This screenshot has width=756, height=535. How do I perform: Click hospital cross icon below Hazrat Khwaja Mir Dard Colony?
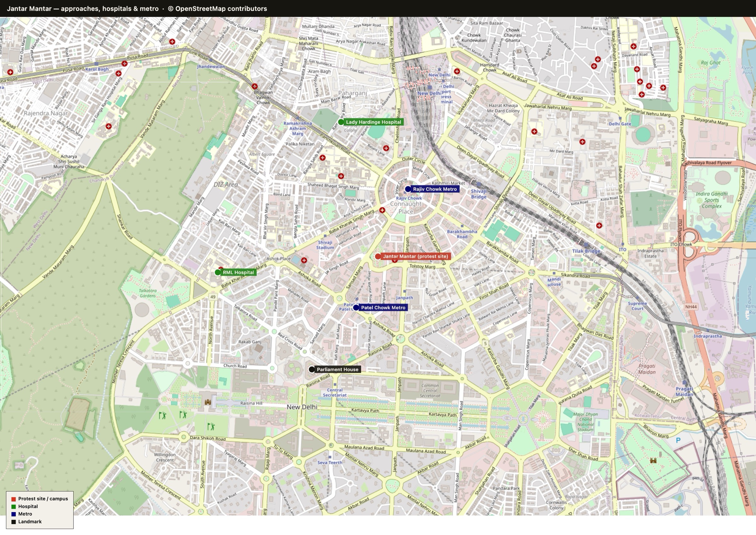pos(535,132)
